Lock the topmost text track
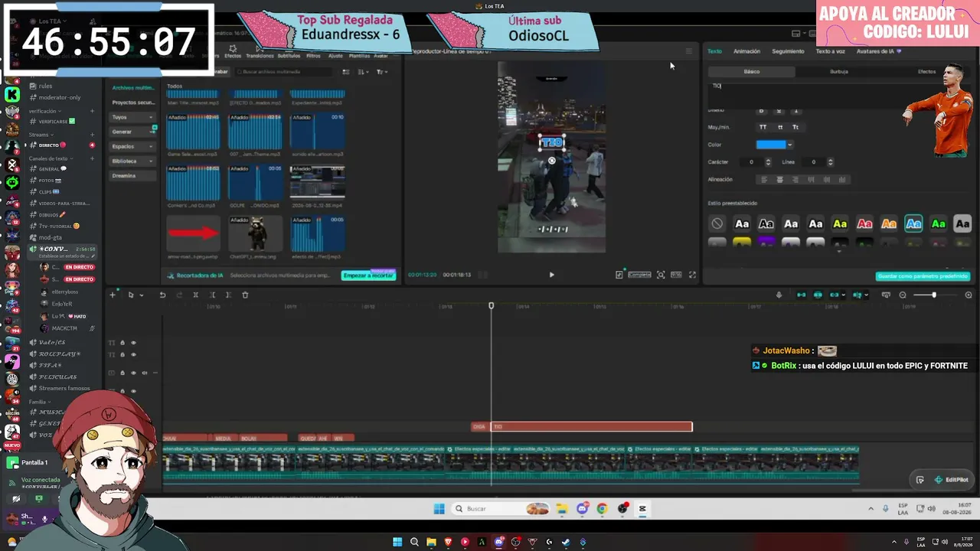Screen dimensions: 980x551 tap(122, 343)
